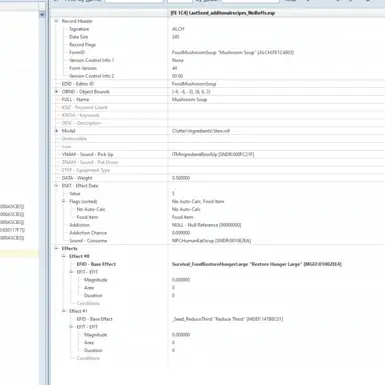
Task: Select the _Seed_ReduceThirst effect value
Action: pos(227,319)
